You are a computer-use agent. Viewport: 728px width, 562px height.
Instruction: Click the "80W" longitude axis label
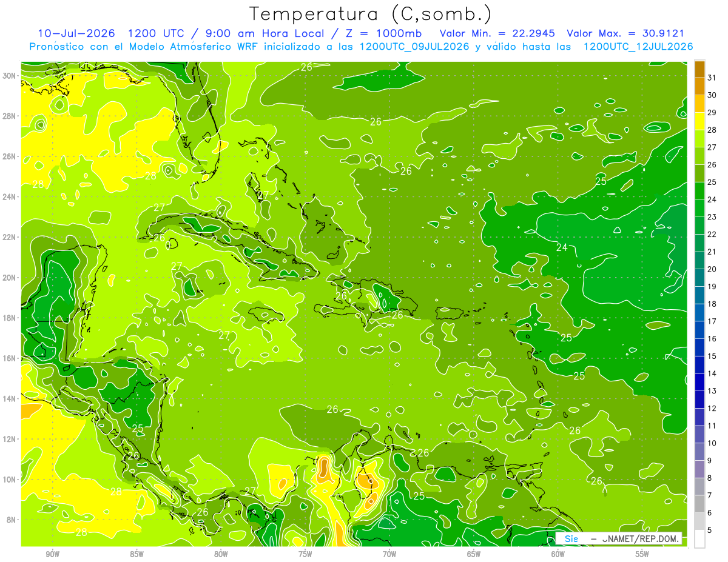[221, 554]
